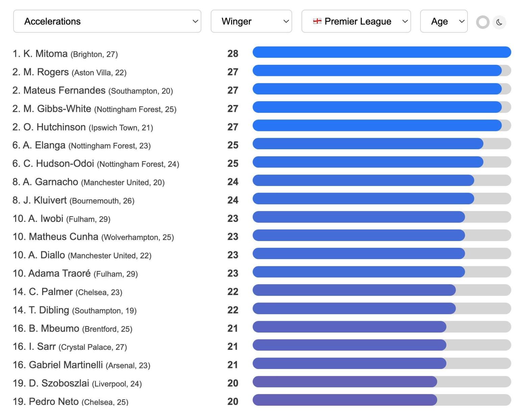Open the Premier League selector

[356, 21]
